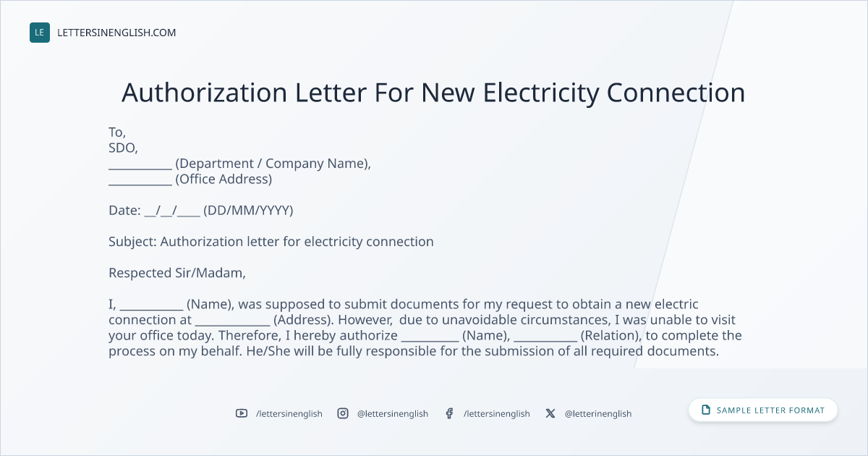Open the @letterinenglish X handle

598,413
